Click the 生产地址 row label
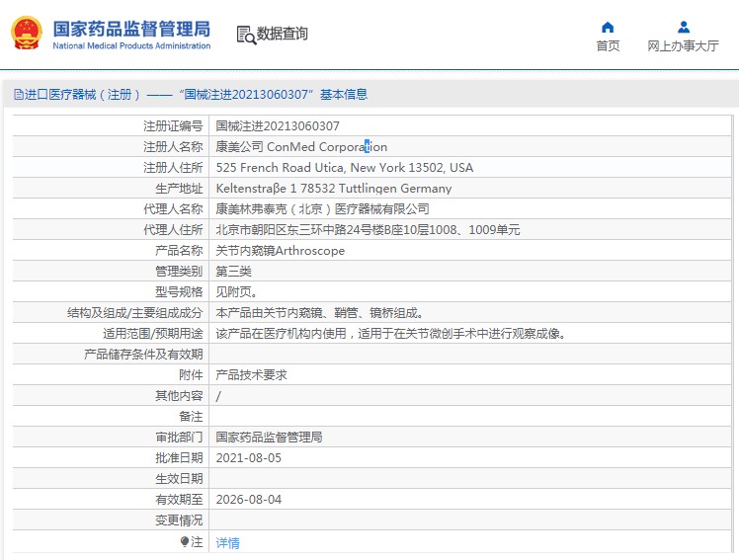This screenshot has height=560, width=739. (x=179, y=189)
